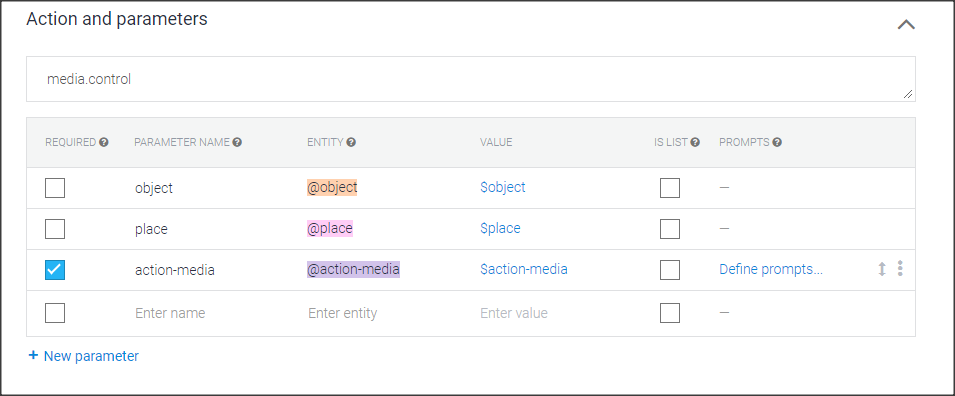Open three-dot menu for action-media row
Image resolution: width=955 pixels, height=396 pixels.
[x=900, y=269]
